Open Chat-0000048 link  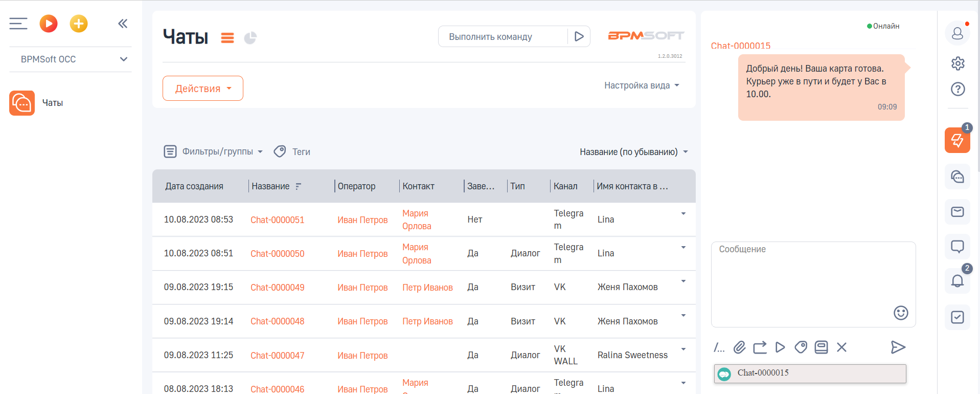277,321
